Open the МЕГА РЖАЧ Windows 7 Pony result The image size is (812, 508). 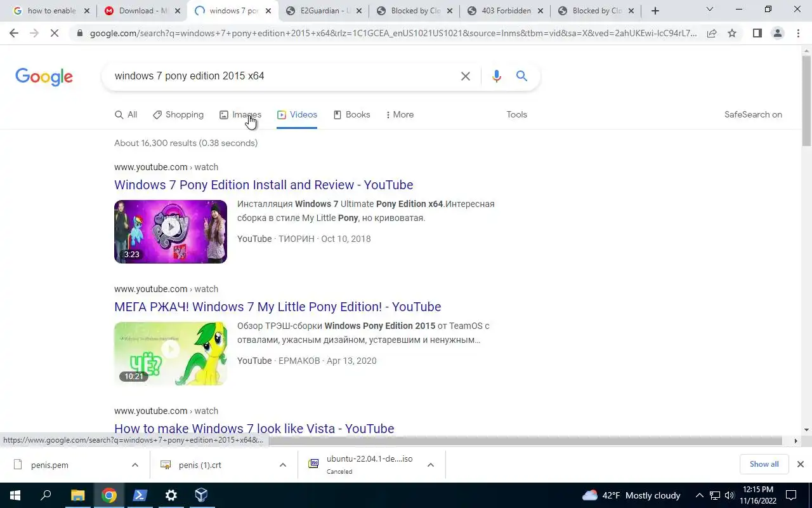coord(277,307)
